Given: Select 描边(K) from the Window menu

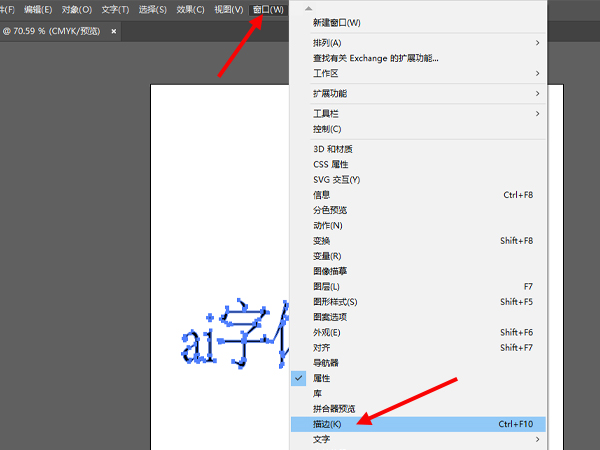Looking at the screenshot, I should click(328, 424).
